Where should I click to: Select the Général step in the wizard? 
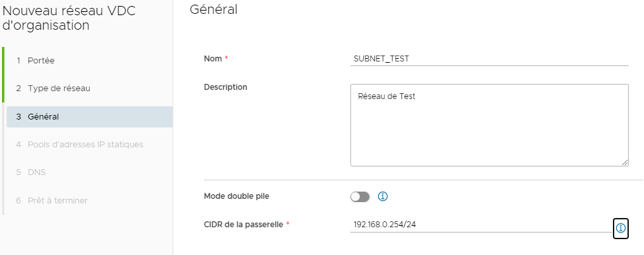click(x=89, y=117)
